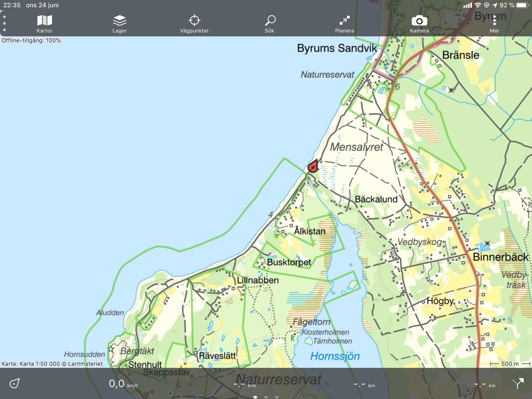Tap the h:m time readout
The image size is (532, 399).
(245, 385)
